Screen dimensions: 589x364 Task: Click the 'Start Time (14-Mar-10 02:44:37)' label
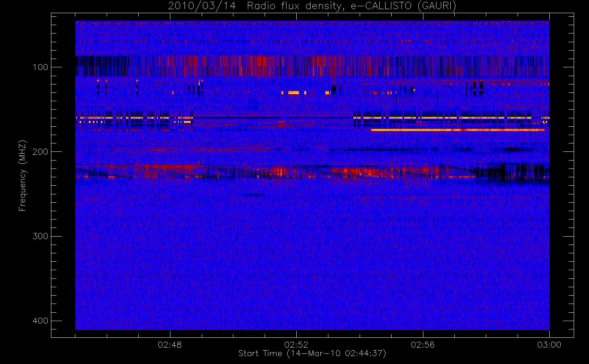(x=312, y=353)
